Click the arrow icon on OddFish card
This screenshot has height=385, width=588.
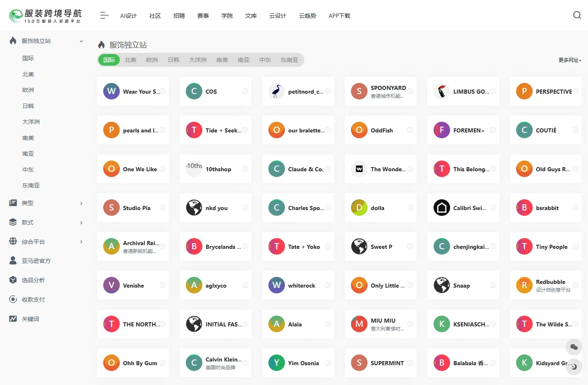pyautogui.click(x=410, y=130)
